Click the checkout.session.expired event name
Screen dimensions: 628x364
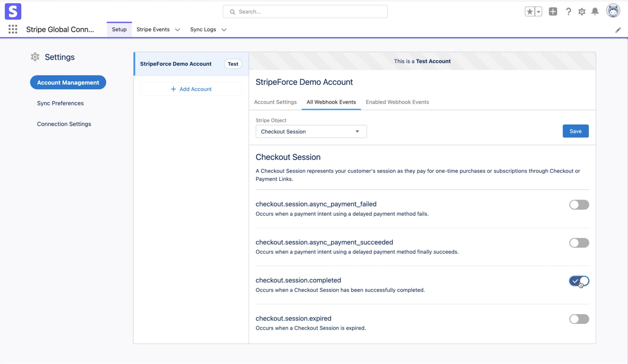[x=293, y=318]
